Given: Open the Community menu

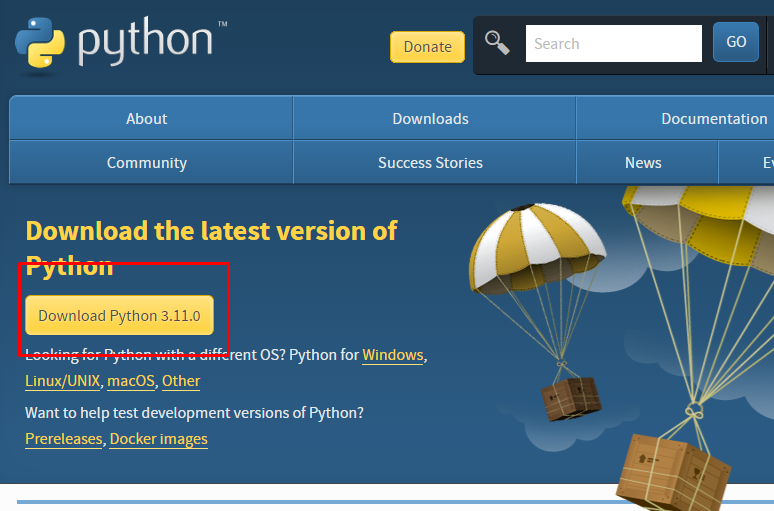Looking at the screenshot, I should [x=151, y=162].
